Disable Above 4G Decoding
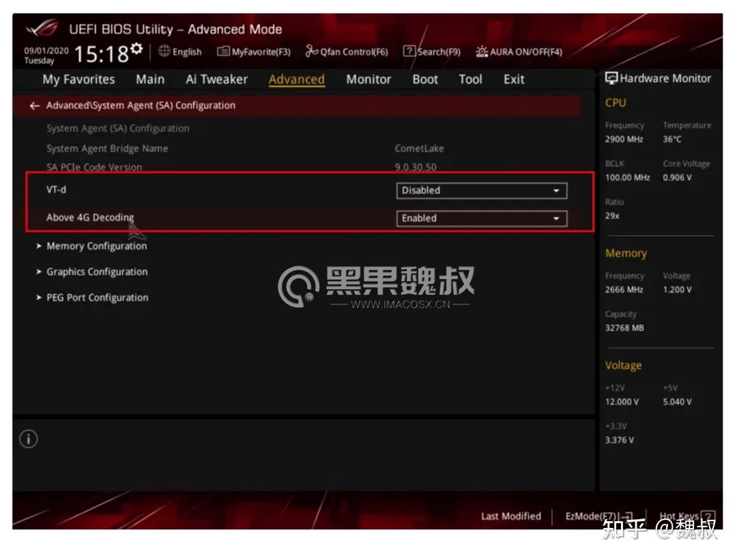 481,218
